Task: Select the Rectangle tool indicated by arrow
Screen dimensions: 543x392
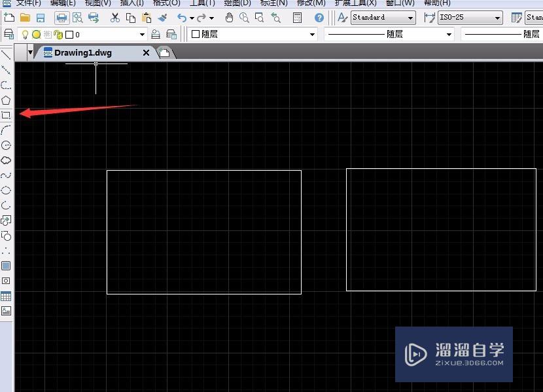Action: (x=7, y=115)
